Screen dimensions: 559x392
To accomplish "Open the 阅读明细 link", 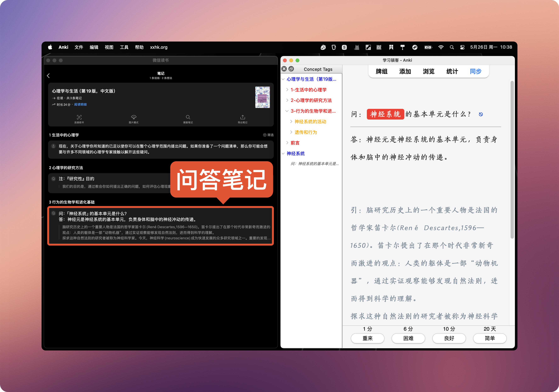I will click(80, 104).
